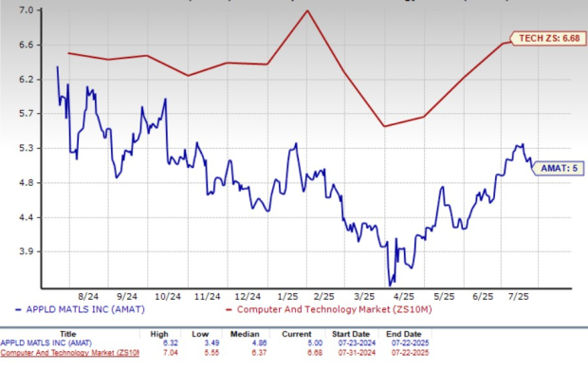Select start date 07-31-2024

[357, 353]
